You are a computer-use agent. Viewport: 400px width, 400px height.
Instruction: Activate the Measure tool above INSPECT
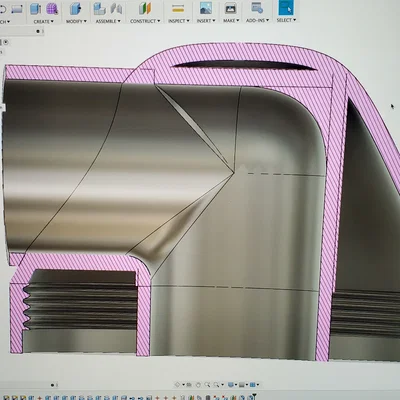click(x=178, y=9)
